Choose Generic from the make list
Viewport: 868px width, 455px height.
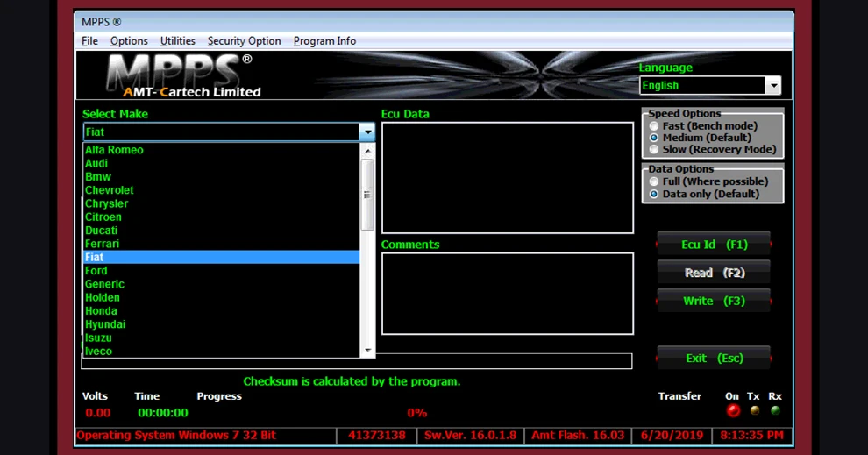[222, 284]
